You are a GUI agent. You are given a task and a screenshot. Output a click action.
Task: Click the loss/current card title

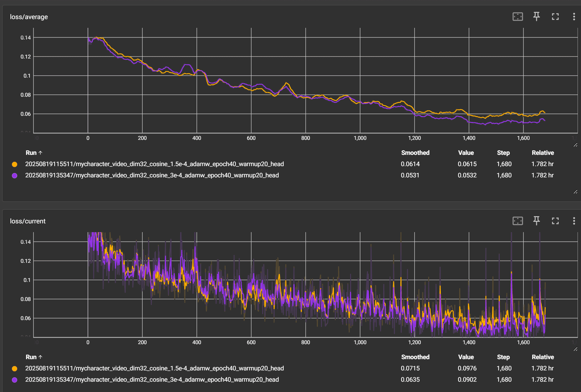click(28, 221)
